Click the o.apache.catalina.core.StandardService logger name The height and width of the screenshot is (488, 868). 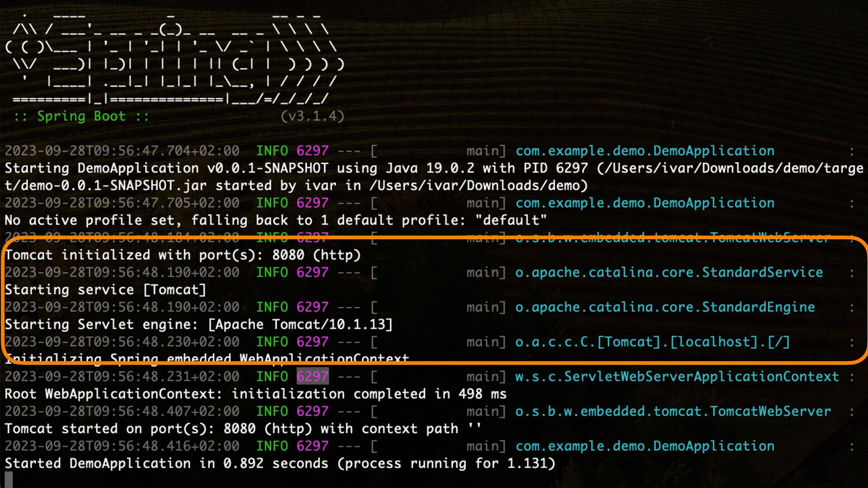pos(669,272)
